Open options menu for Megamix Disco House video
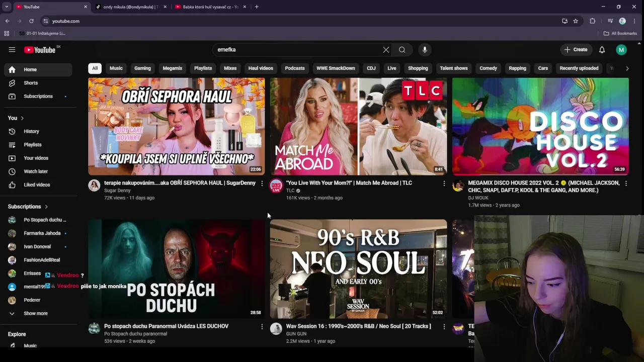This screenshot has height=362, width=644. tap(626, 184)
